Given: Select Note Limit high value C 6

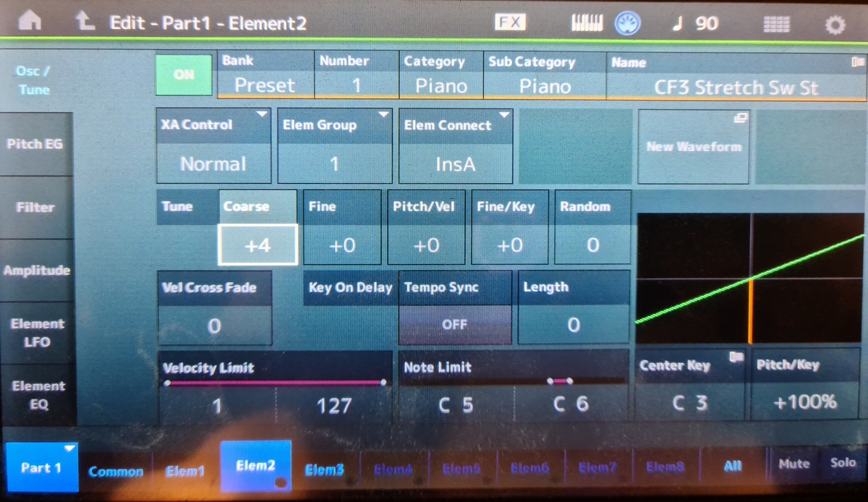Looking at the screenshot, I should point(571,404).
